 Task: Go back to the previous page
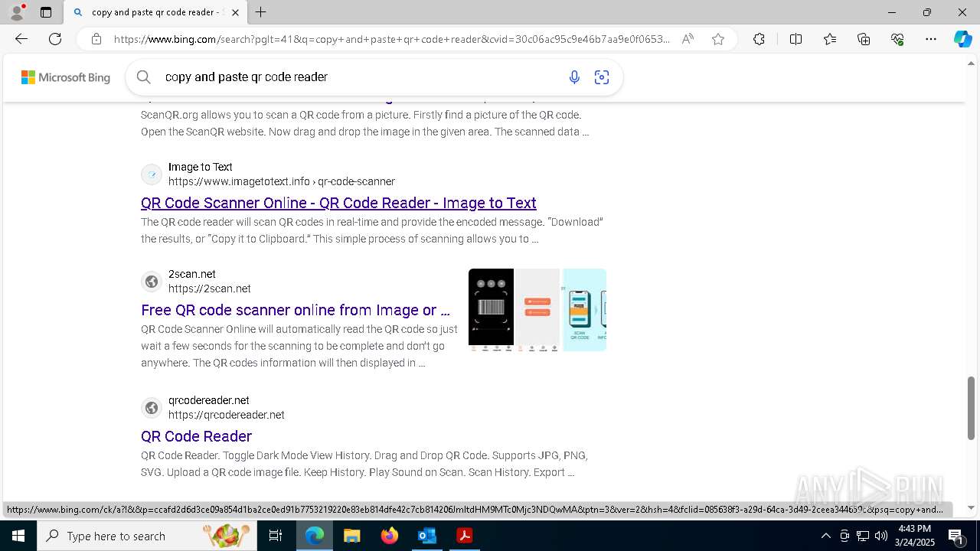pyautogui.click(x=21, y=39)
